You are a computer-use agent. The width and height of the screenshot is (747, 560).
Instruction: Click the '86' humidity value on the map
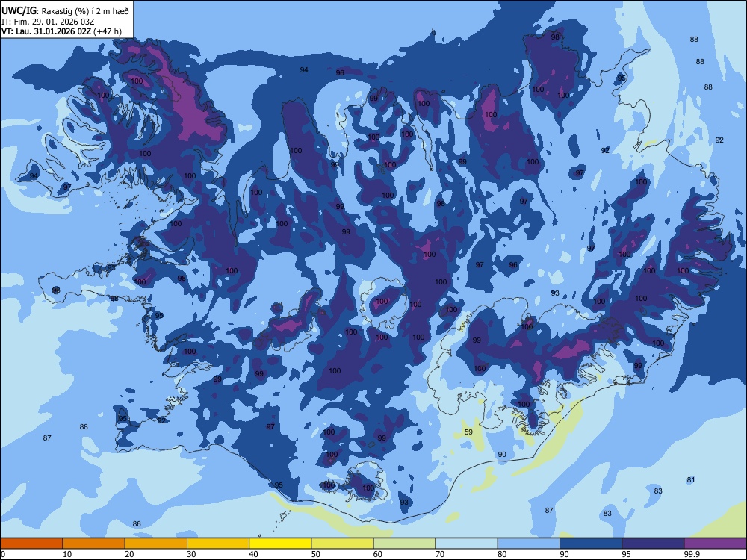point(137,524)
